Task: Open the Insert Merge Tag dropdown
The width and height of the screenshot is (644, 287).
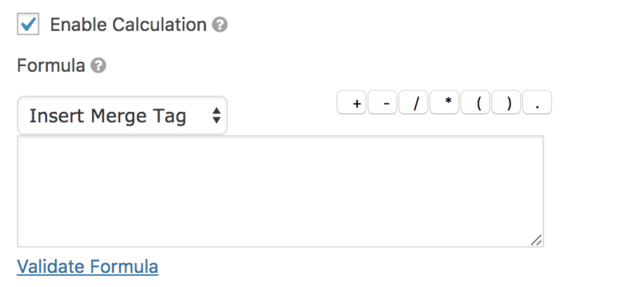Action: click(x=122, y=115)
